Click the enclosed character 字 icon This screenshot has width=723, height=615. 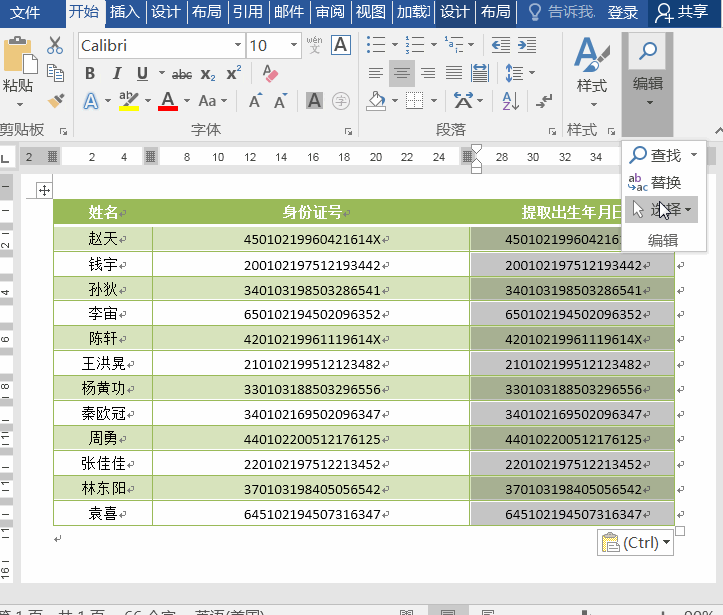[341, 101]
